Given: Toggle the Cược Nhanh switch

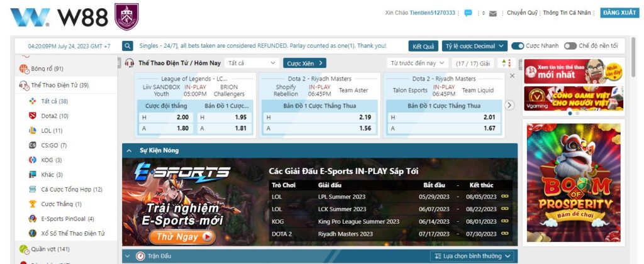Looking at the screenshot, I should (518, 46).
